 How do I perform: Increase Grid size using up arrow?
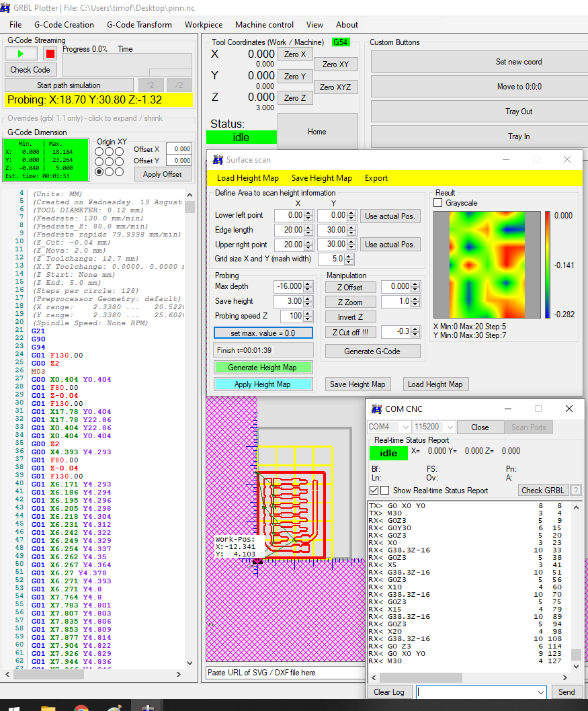click(348, 255)
